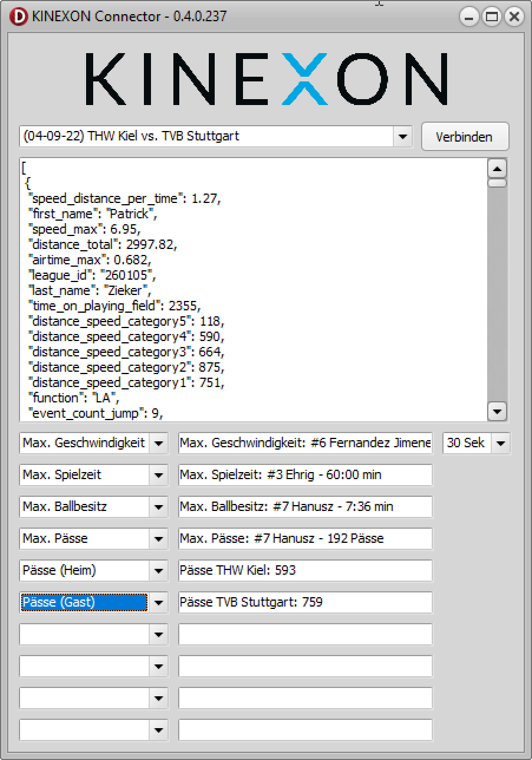Viewport: 532px width, 760px height.
Task: Select the Pässe TVB Stuttgart: 759 field
Action: pyautogui.click(x=305, y=602)
